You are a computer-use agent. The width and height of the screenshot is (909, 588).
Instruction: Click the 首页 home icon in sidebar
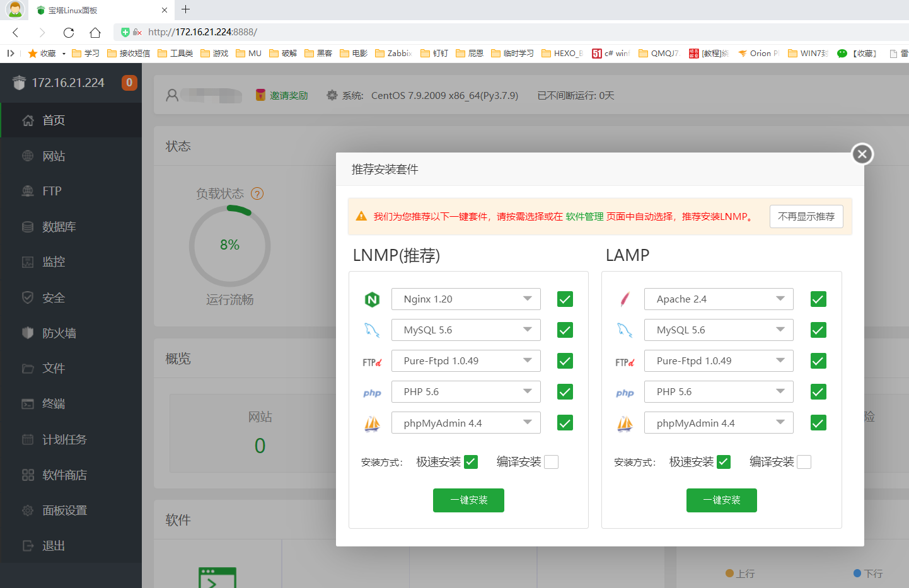(x=28, y=120)
